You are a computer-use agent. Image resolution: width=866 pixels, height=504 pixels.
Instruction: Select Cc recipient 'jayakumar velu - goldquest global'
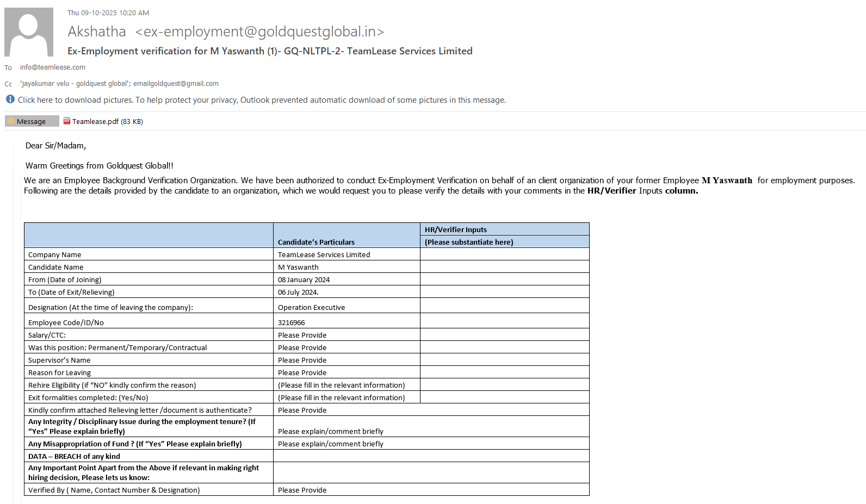pos(75,84)
